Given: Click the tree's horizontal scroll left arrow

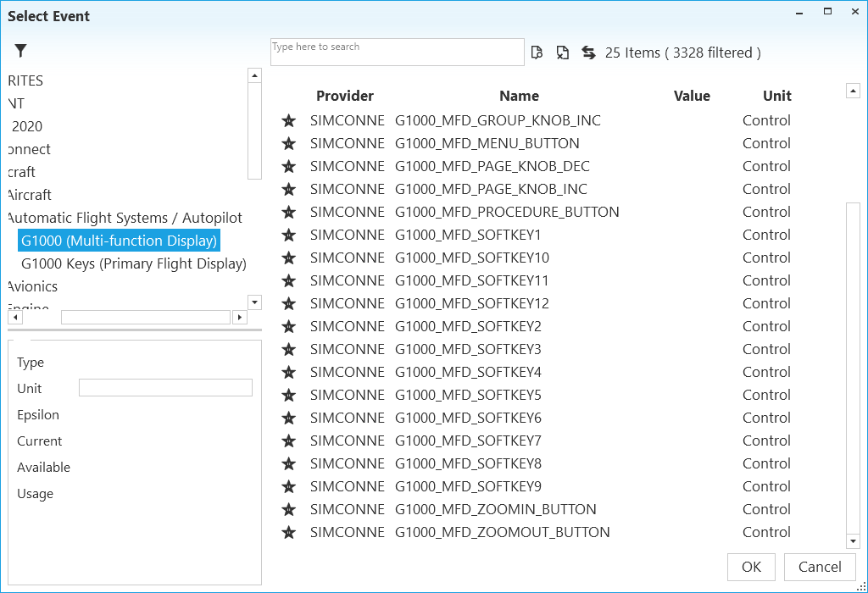Looking at the screenshot, I should click(x=15, y=318).
